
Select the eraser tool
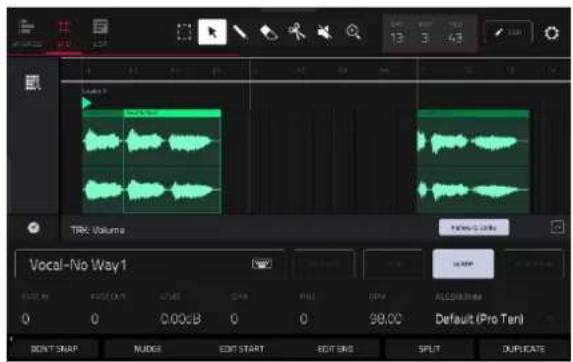[x=269, y=33]
